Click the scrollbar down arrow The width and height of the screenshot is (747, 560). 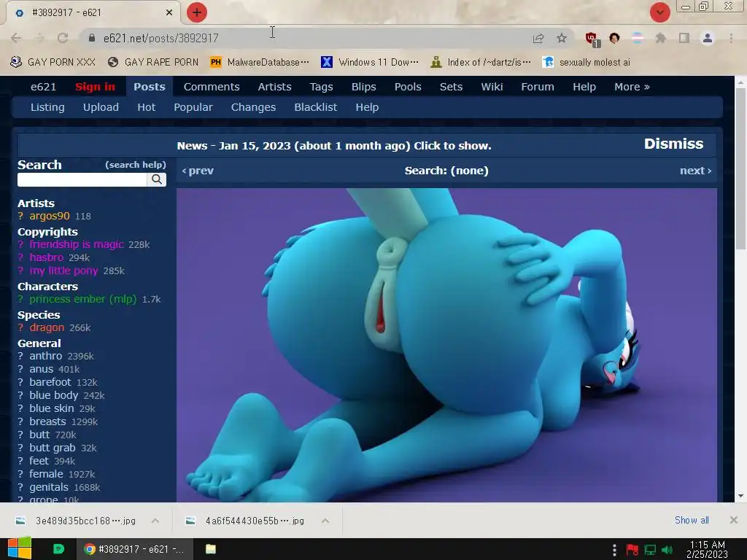pyautogui.click(x=740, y=496)
